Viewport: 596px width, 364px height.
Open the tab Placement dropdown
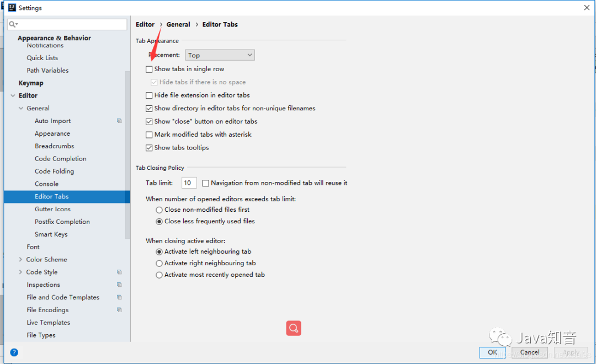220,55
